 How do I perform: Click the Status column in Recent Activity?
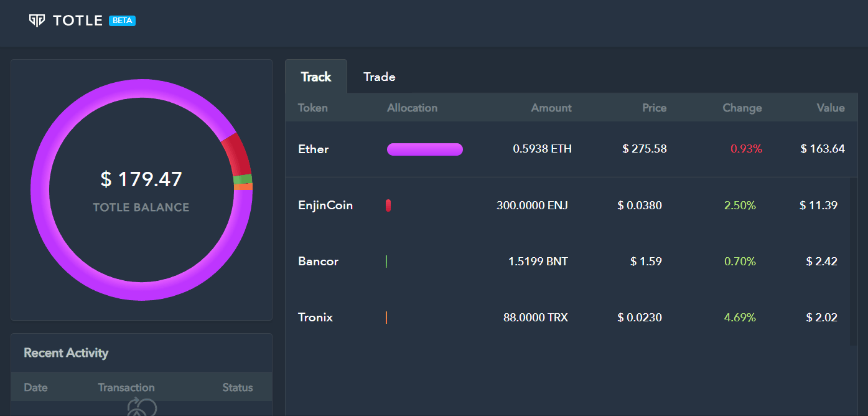pos(238,387)
